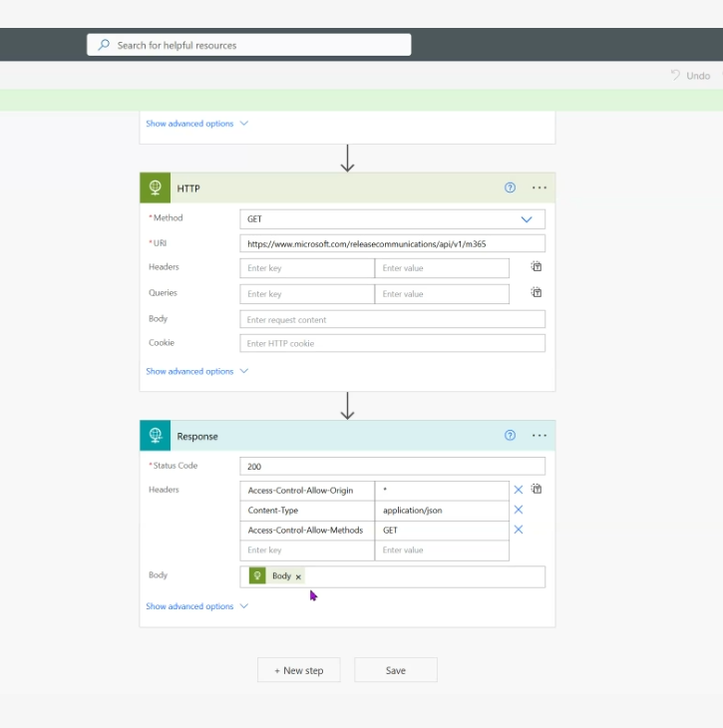Expand top card's Show advanced options
723x728 pixels.
coord(196,124)
